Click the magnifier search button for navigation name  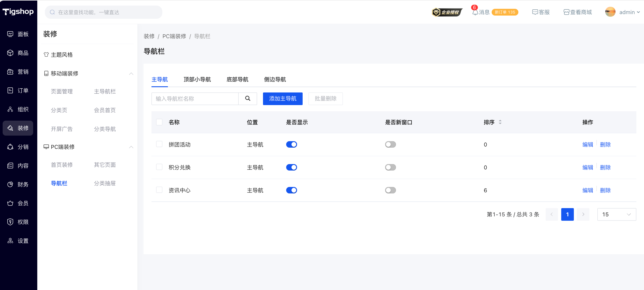248,99
